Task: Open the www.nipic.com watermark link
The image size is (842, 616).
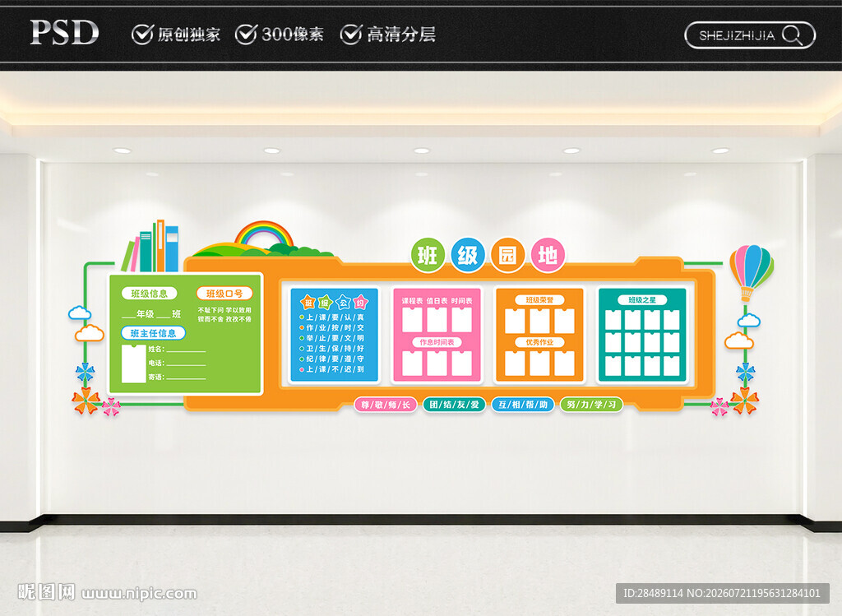Action: 139,594
